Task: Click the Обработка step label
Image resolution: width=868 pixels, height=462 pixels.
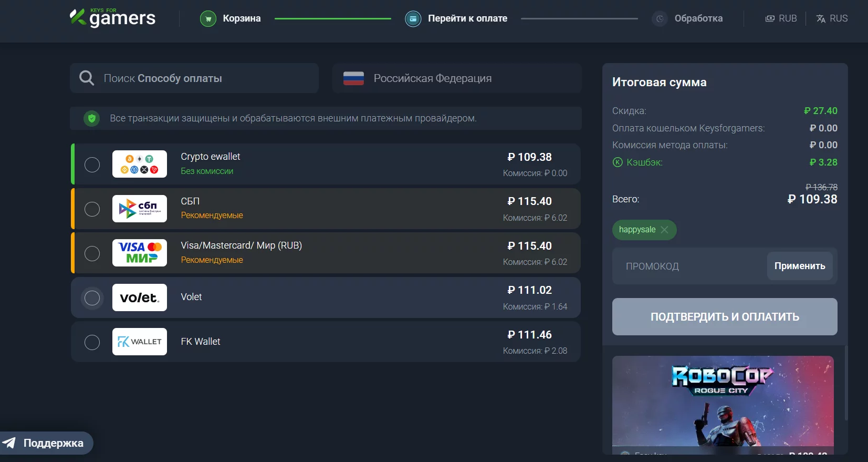Action: coord(698,18)
